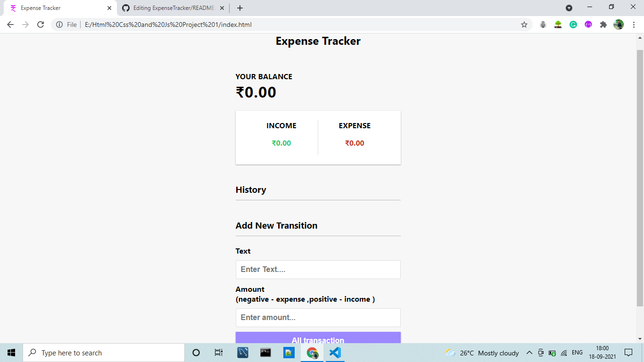Open a new browser tab

click(x=240, y=8)
